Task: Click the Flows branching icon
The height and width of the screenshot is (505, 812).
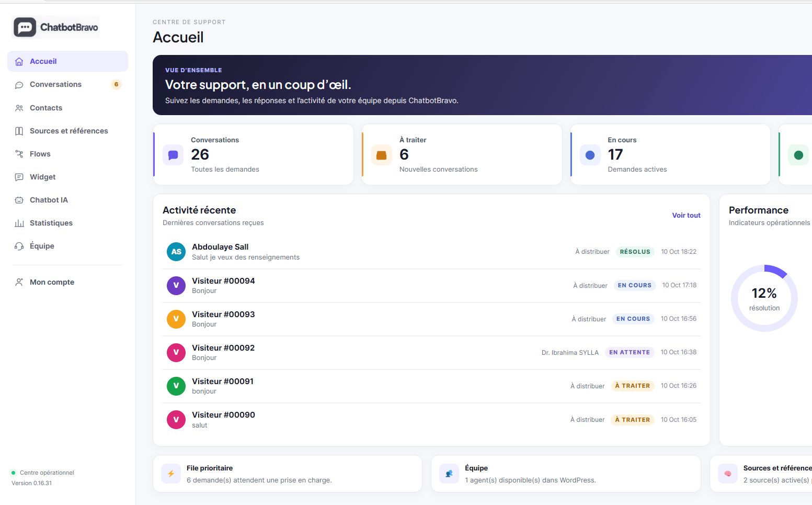Action: (19, 154)
